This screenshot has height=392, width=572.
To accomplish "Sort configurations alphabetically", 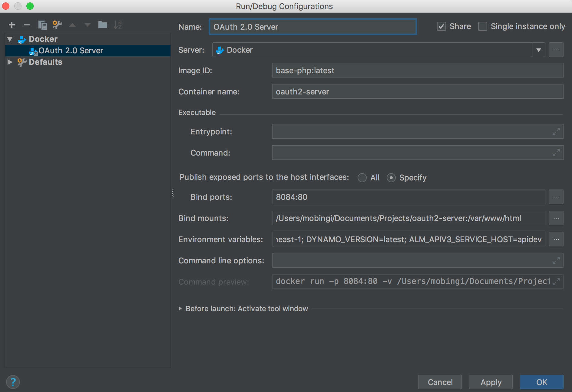I will click(118, 25).
